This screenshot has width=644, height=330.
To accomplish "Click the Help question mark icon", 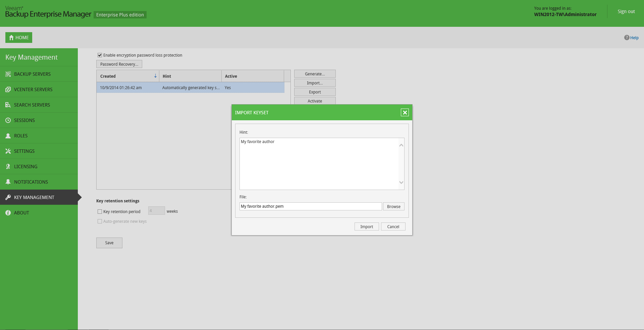I will click(x=627, y=38).
